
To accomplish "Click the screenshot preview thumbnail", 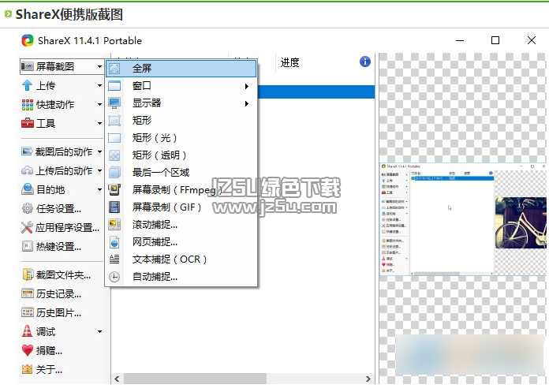I will click(x=463, y=219).
